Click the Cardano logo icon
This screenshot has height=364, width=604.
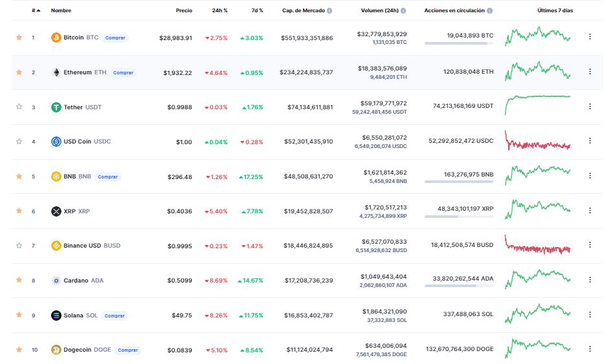(x=56, y=281)
